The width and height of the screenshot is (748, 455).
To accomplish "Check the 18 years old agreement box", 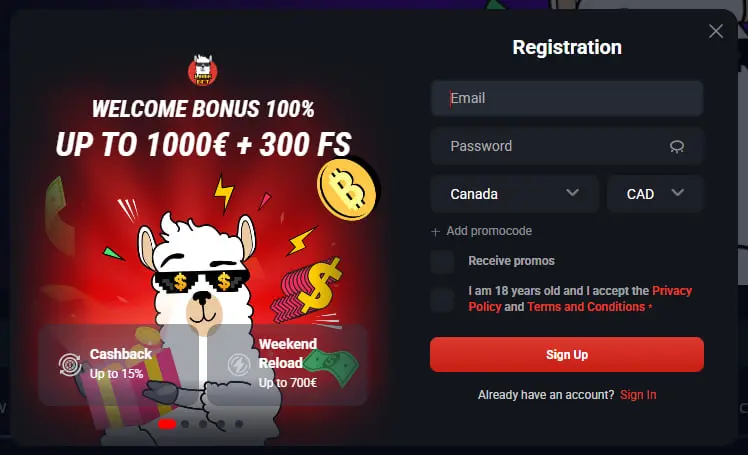I will pyautogui.click(x=442, y=300).
